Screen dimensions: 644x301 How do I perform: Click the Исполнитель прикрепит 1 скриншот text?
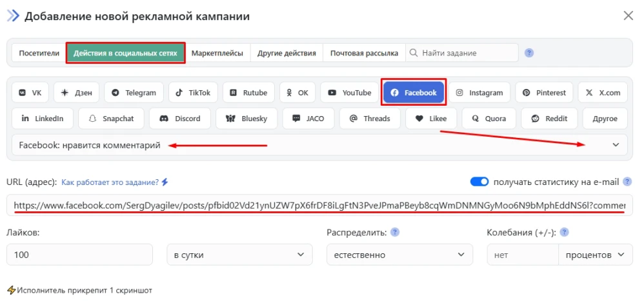[x=84, y=290]
